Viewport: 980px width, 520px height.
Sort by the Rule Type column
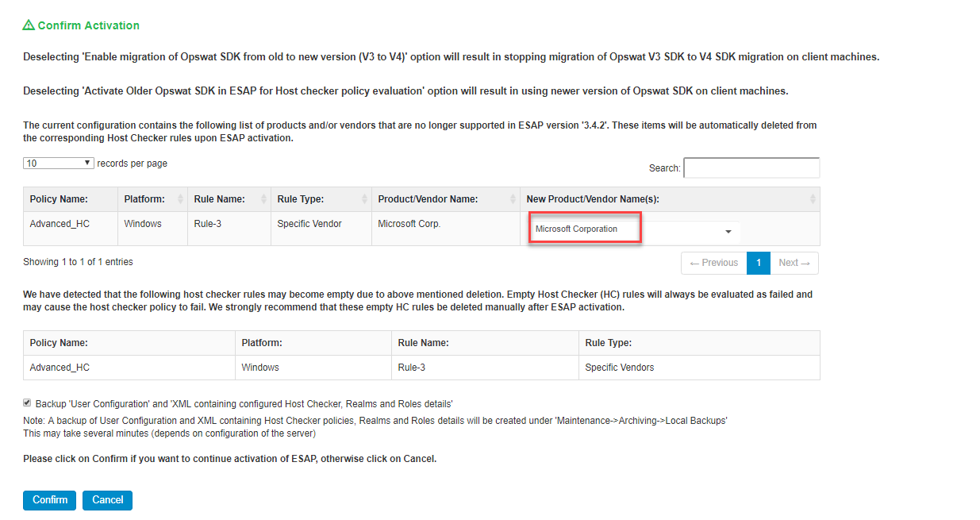(x=321, y=199)
